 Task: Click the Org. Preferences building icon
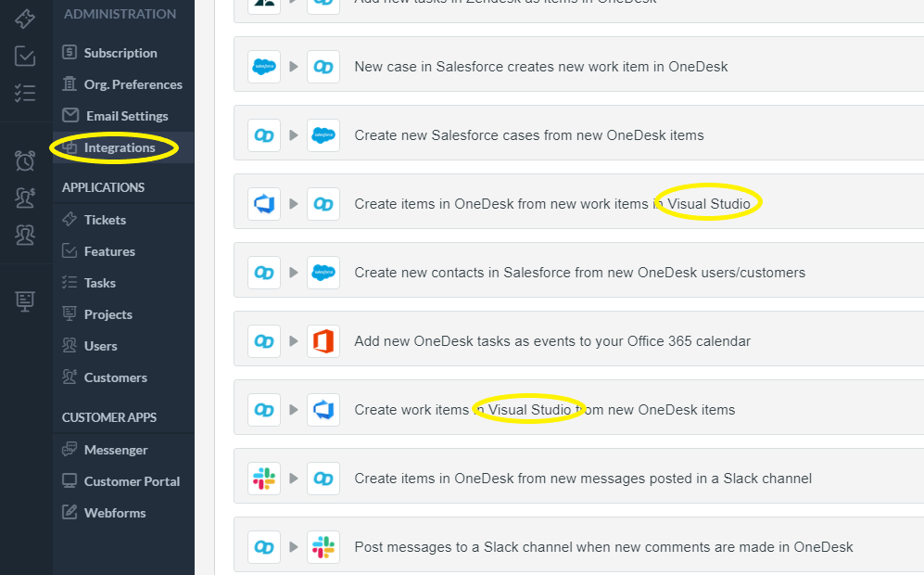tap(70, 83)
